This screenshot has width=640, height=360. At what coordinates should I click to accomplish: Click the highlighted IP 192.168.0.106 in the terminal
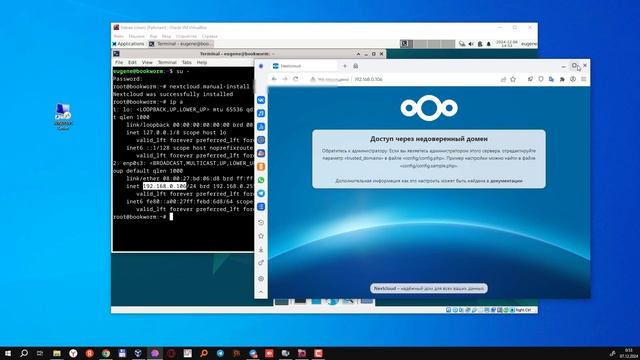(x=164, y=186)
